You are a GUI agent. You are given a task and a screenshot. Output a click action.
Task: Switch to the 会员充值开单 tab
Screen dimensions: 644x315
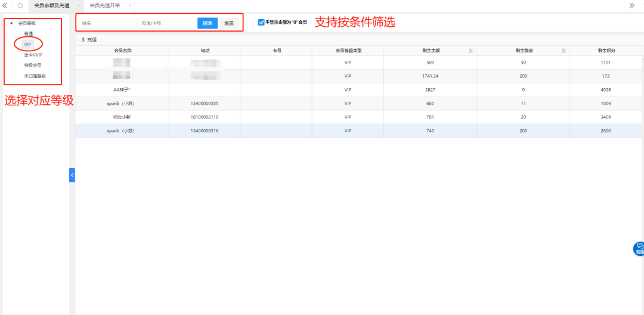pos(105,5)
